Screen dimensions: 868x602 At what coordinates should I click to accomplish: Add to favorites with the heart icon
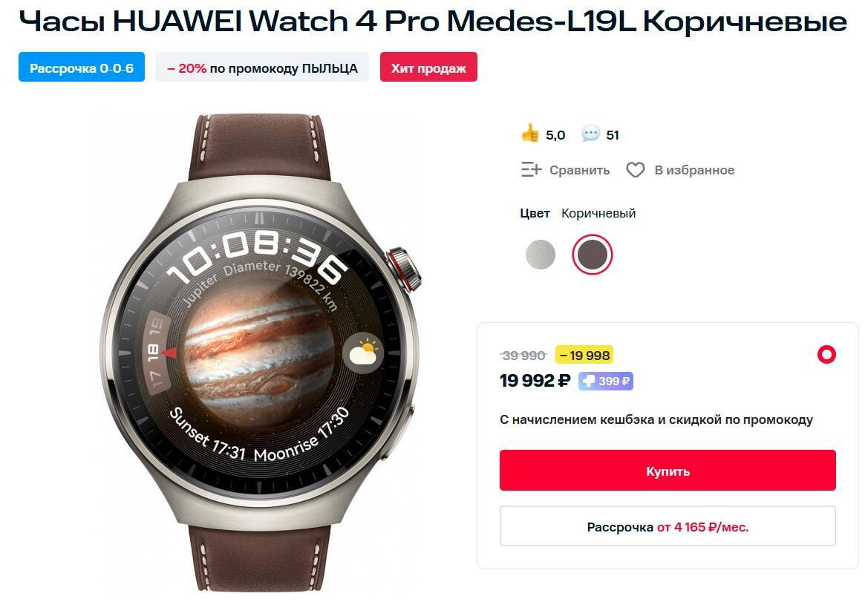pos(636,170)
